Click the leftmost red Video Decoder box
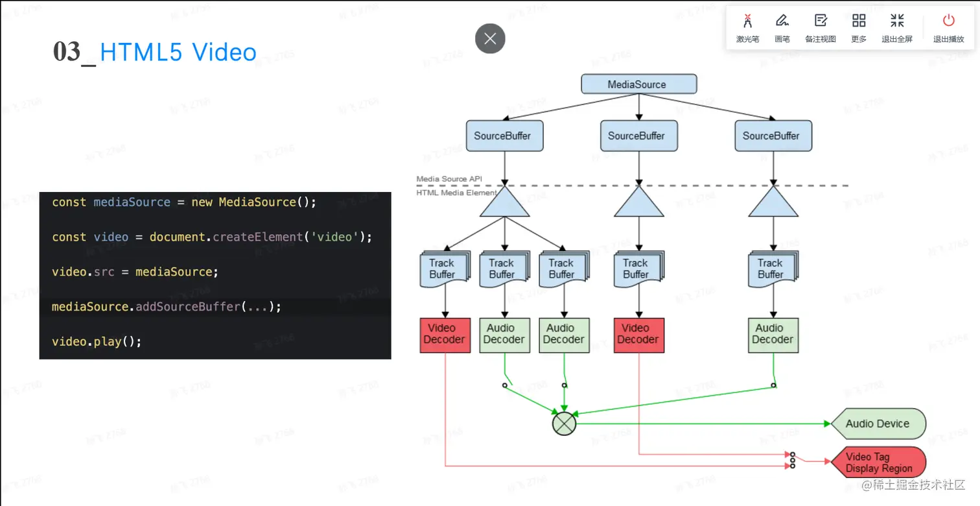 pos(445,335)
